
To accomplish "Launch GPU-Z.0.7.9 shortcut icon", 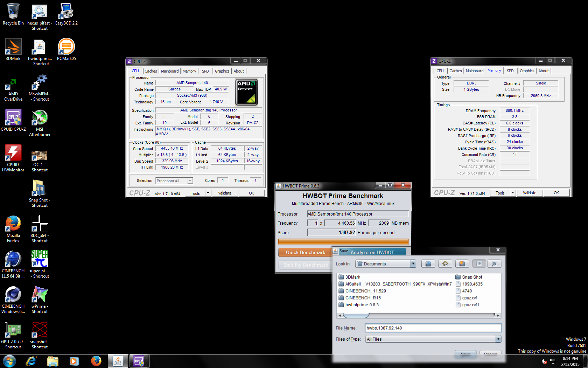I will (x=13, y=336).
